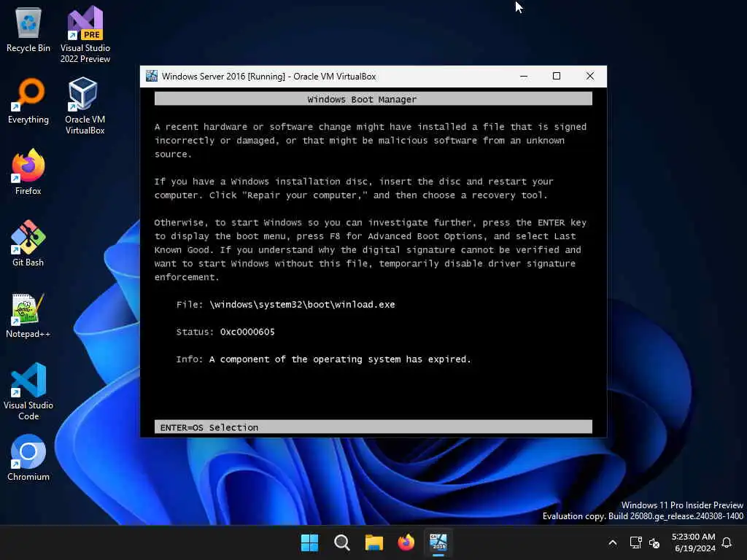Select the Notepad++ desktop icon
This screenshot has height=560, width=747.
click(x=28, y=315)
